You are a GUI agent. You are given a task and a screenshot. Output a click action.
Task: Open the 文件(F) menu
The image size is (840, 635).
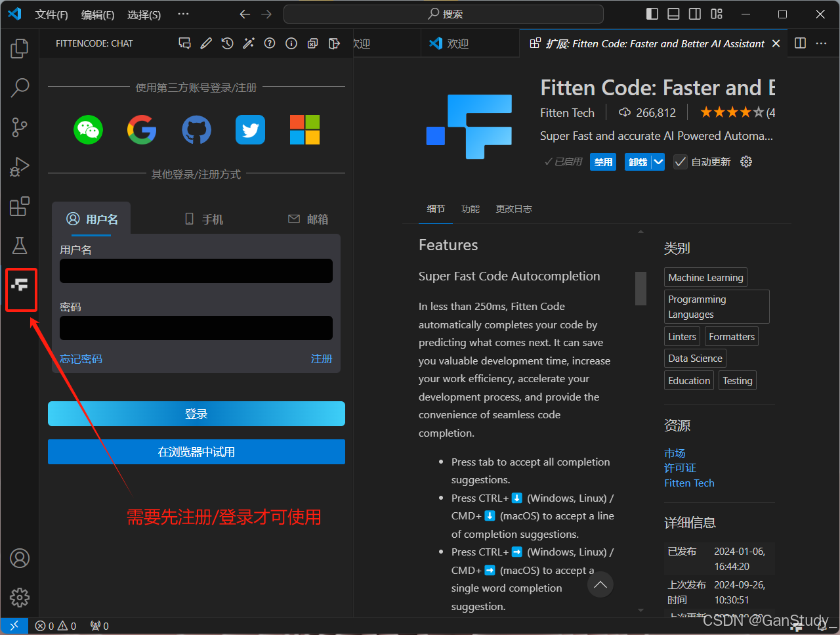point(51,14)
